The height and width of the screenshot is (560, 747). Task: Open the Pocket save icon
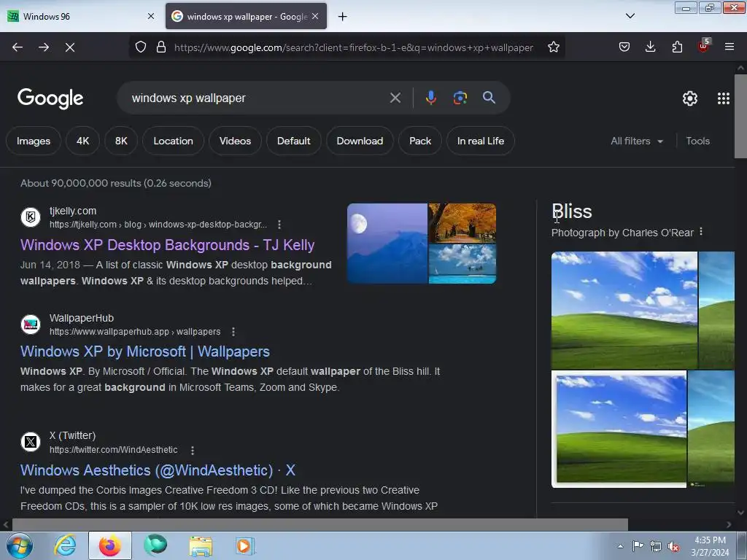tap(624, 47)
